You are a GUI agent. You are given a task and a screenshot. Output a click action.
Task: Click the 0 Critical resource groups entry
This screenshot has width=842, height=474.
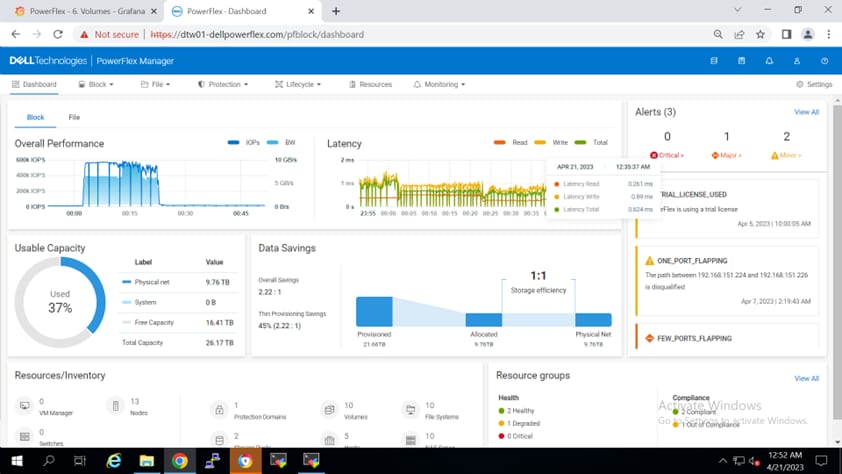point(516,436)
